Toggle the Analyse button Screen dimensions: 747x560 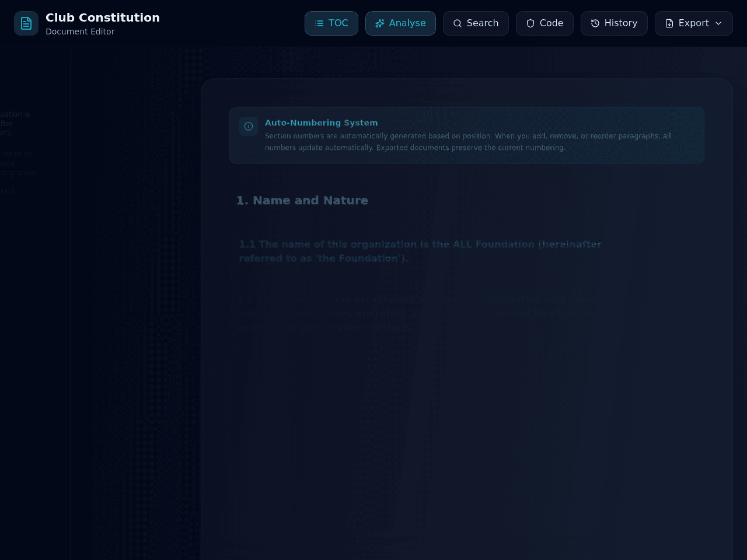coord(400,23)
